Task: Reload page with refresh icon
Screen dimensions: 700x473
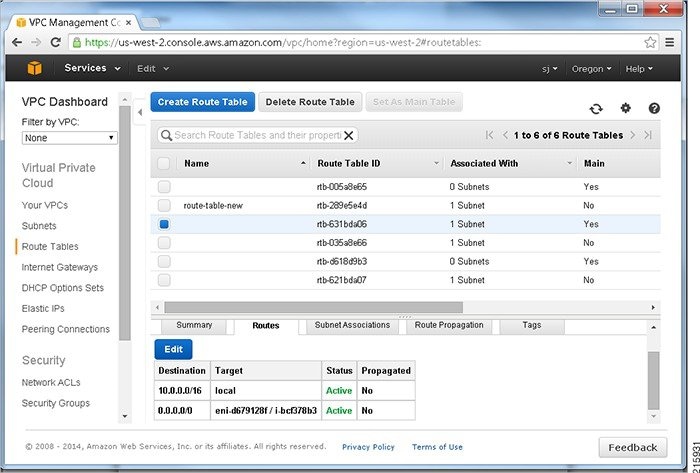Action: pyautogui.click(x=56, y=42)
